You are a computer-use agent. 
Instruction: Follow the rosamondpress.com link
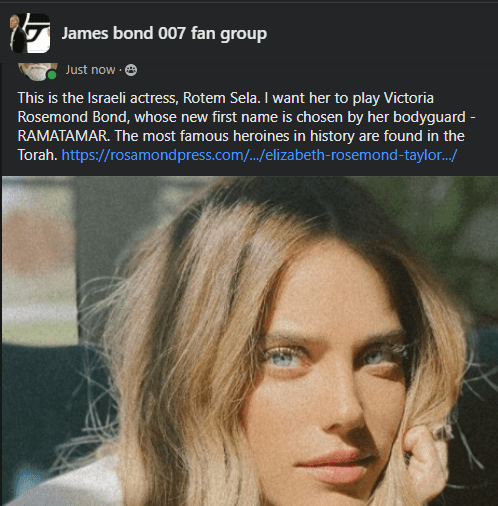tap(259, 155)
